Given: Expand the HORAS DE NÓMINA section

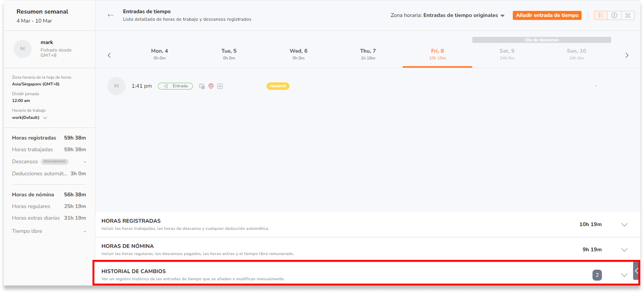Looking at the screenshot, I should tap(624, 250).
